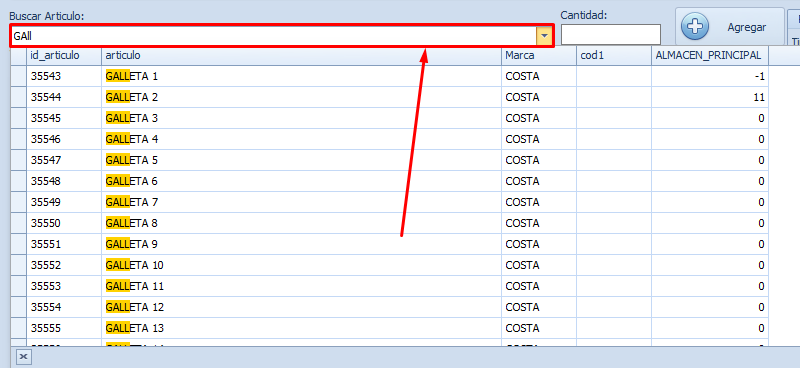This screenshot has height=368, width=800.
Task: Click id 35549 cell
Action: pyautogui.click(x=64, y=202)
